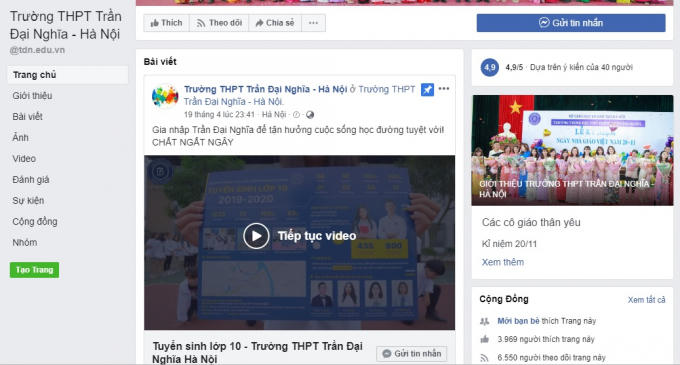Open the Video sidebar item
Image resolution: width=680 pixels, height=365 pixels.
24,159
